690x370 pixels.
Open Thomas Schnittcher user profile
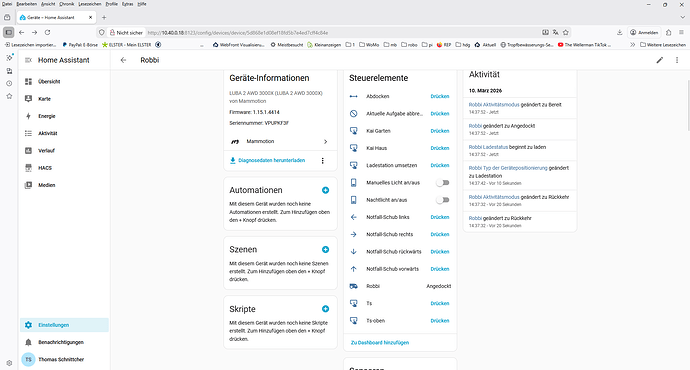click(64, 359)
